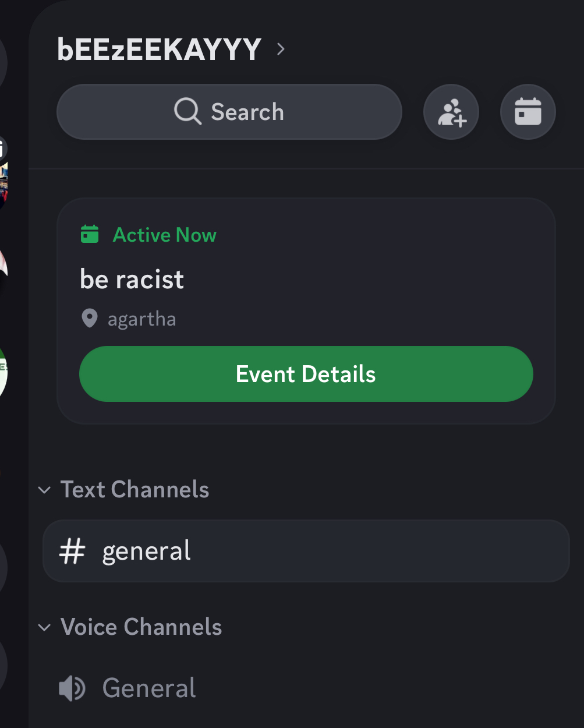The height and width of the screenshot is (728, 584).
Task: Click the hash icon of general channel
Action: click(x=72, y=551)
